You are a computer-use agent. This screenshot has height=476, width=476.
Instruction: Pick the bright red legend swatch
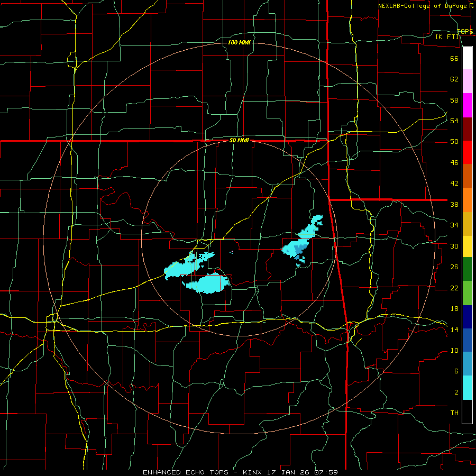pyautogui.click(x=467, y=152)
